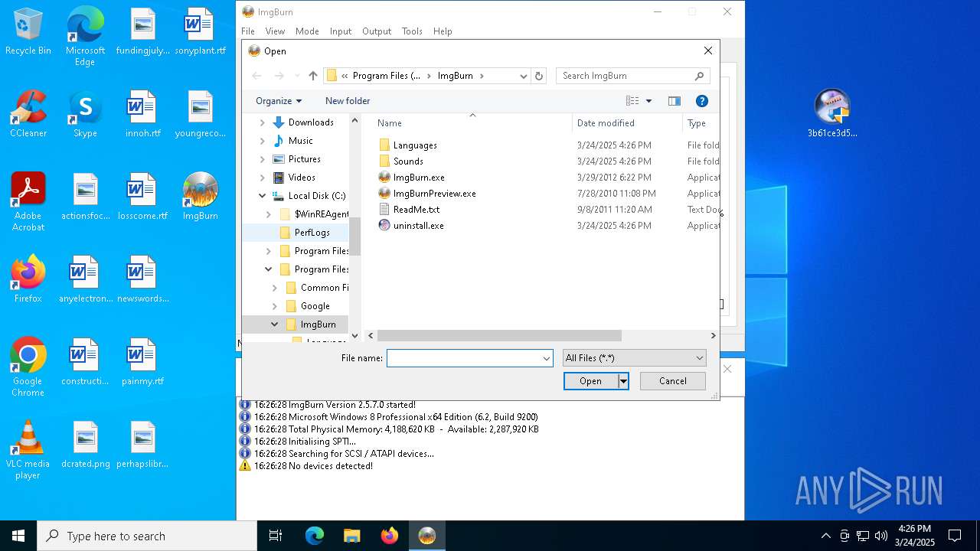Open VLC media player shortcut
Screen dimensions: 980x551
28,450
